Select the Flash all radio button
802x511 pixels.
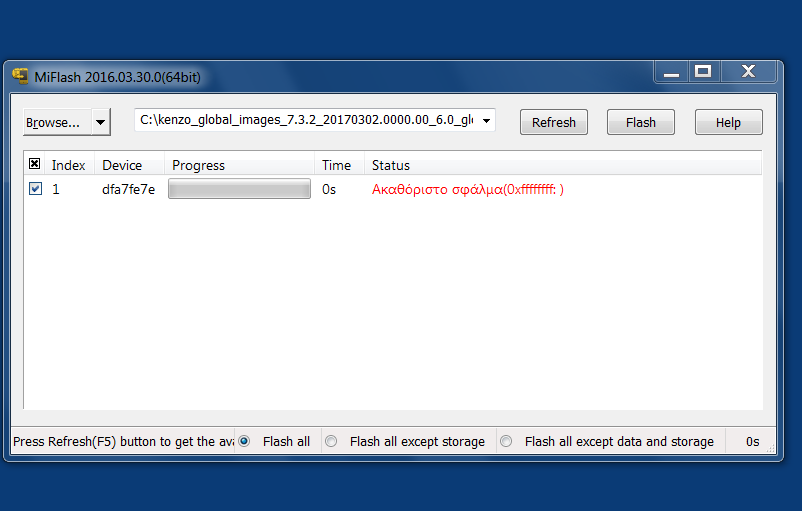[244, 441]
